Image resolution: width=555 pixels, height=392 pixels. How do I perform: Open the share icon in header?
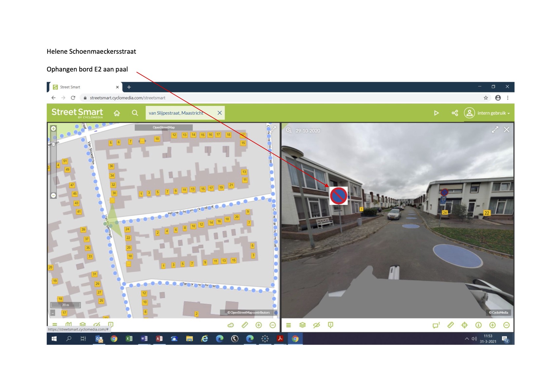pos(455,113)
